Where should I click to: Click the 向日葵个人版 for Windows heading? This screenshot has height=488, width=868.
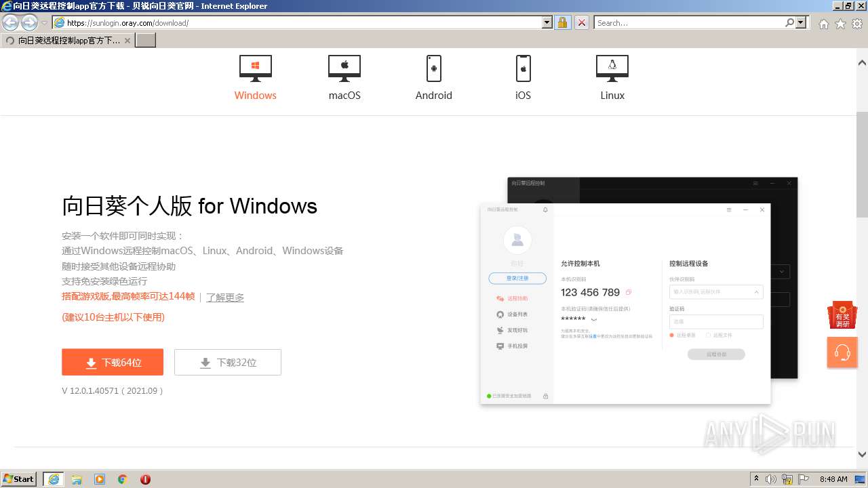pos(190,206)
